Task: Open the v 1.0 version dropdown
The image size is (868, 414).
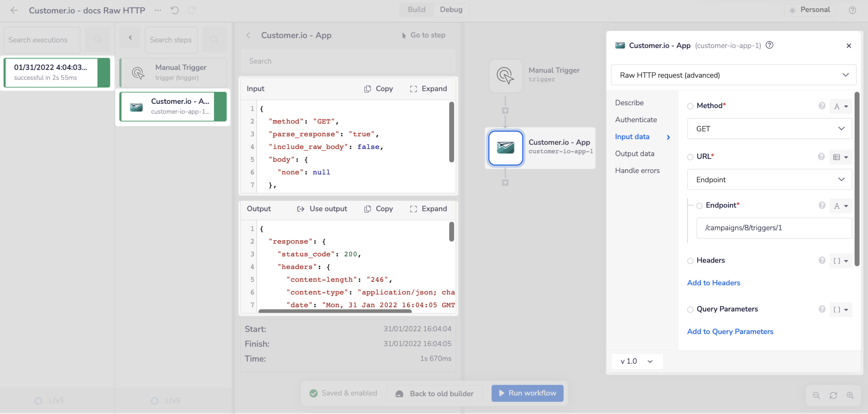Action: (x=637, y=361)
